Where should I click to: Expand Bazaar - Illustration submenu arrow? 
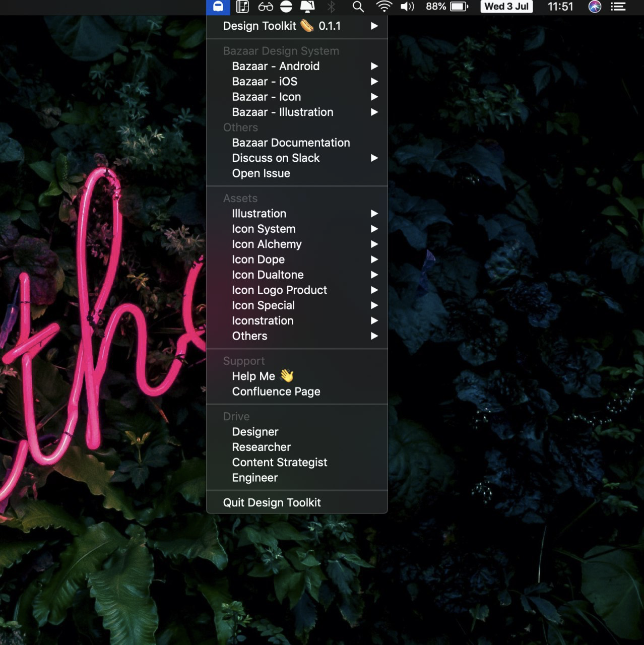(x=374, y=112)
